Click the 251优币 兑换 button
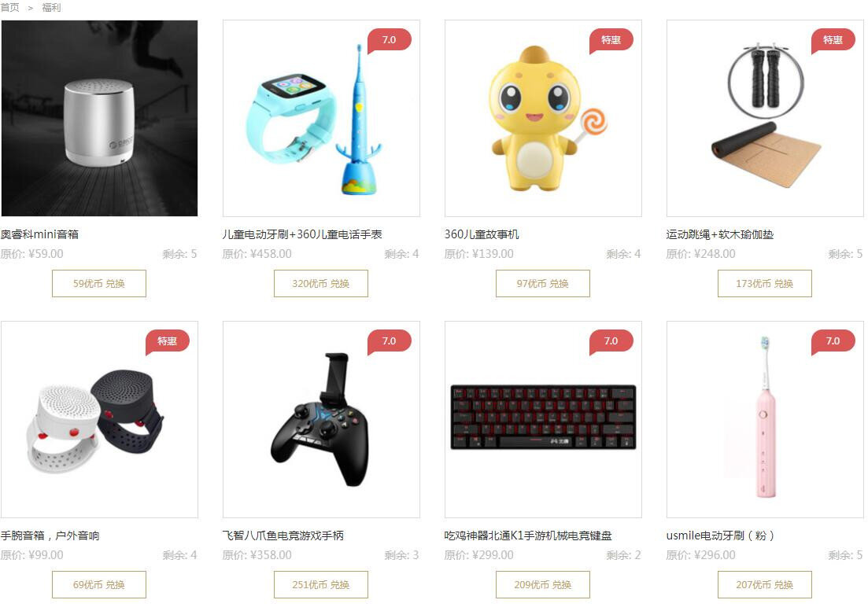The image size is (868, 611). pyautogui.click(x=321, y=584)
